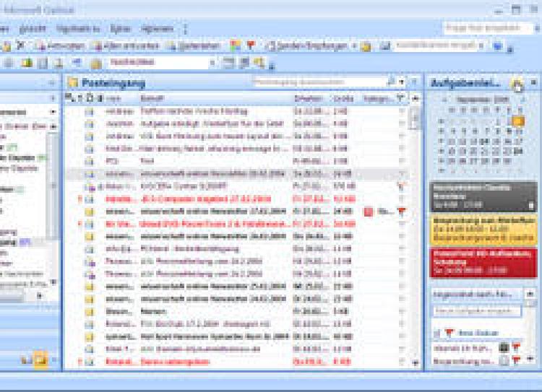Click the yellow folder icon in navigation footer

tap(40, 358)
